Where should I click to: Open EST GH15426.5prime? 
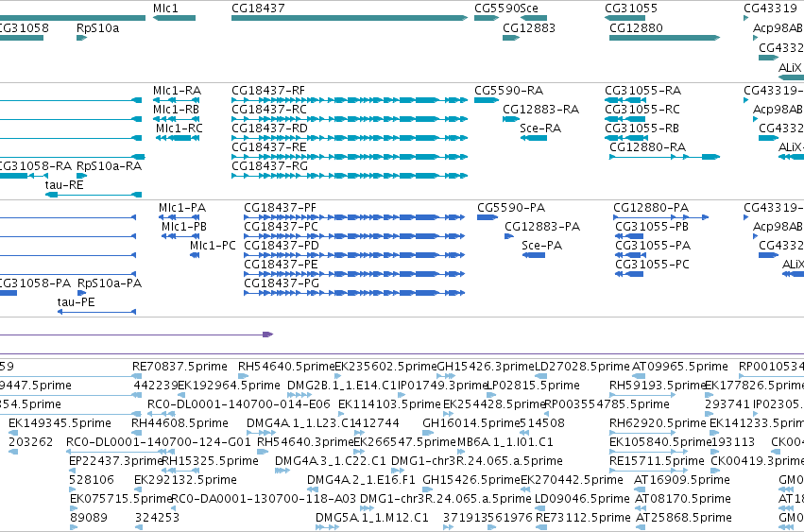470,481
